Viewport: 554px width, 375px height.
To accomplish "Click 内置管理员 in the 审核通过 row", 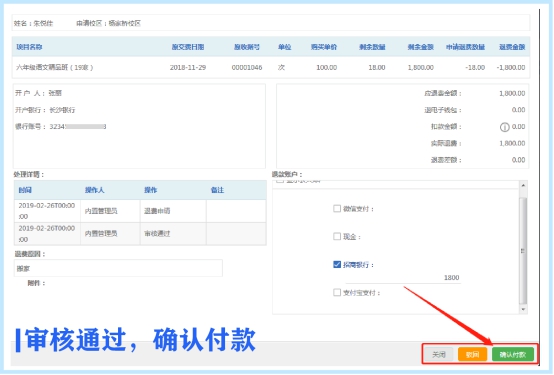I will [x=101, y=234].
